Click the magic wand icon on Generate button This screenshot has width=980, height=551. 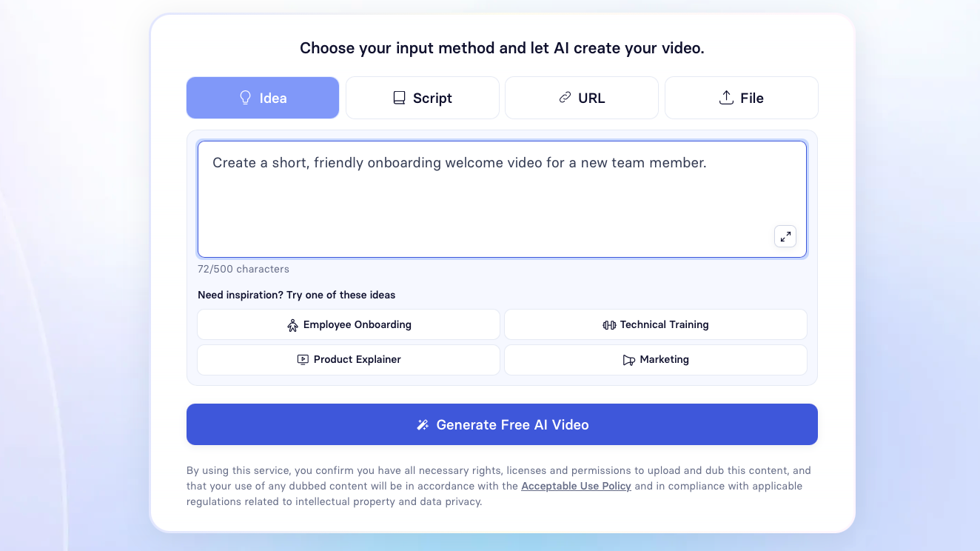click(423, 425)
